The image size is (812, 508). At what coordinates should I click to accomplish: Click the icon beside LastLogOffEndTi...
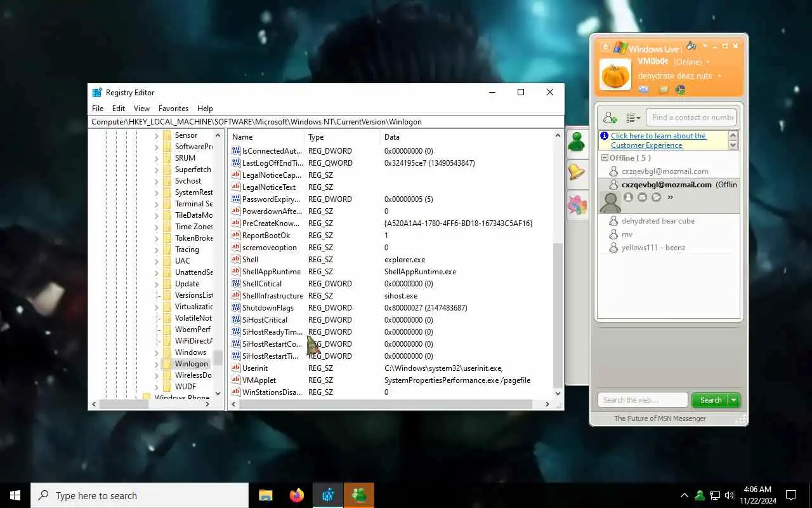point(236,163)
